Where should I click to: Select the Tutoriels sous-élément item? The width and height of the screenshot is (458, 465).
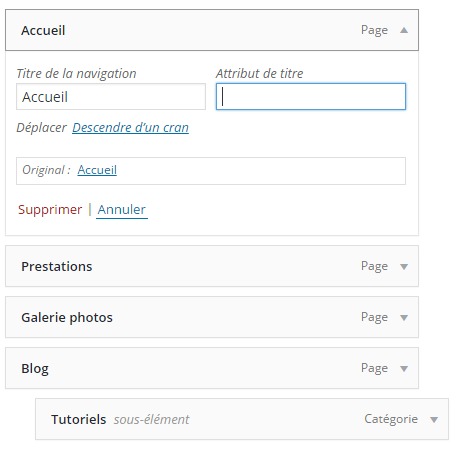click(242, 419)
